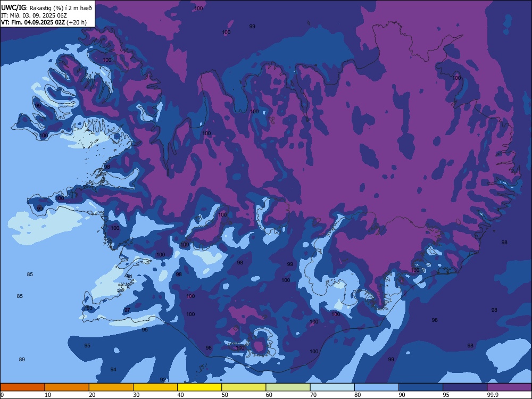Click the '(+20 h)' forecast offset text
532x399 pixels.
tap(77, 22)
